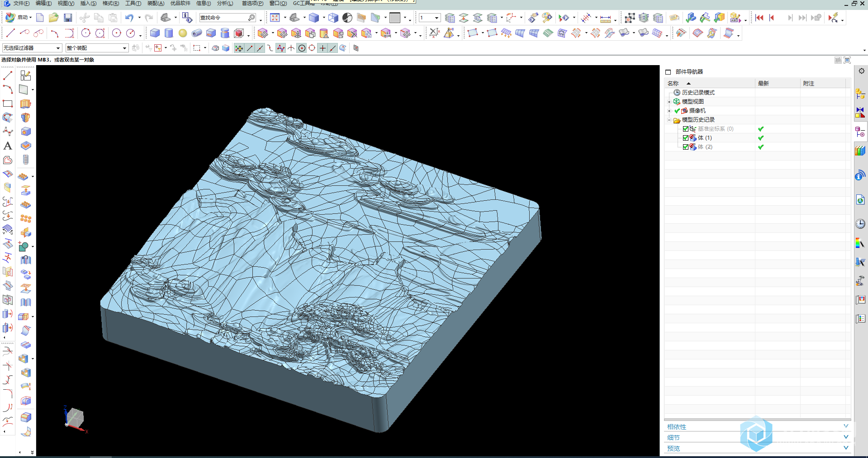
Task: Expand the 摄像机 tree node
Action: (669, 111)
